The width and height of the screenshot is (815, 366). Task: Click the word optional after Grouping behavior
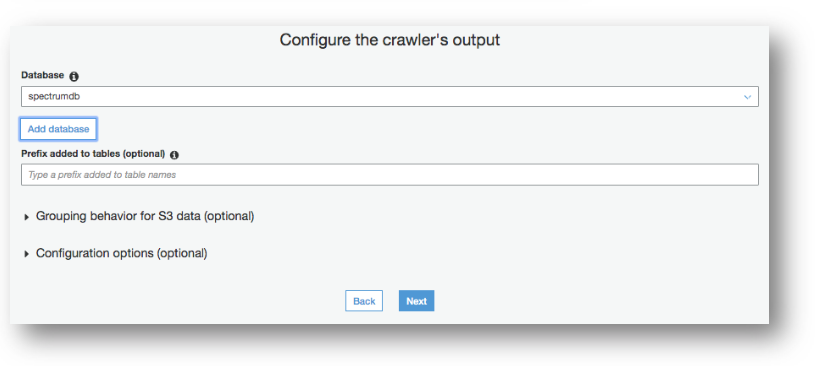coord(229,216)
